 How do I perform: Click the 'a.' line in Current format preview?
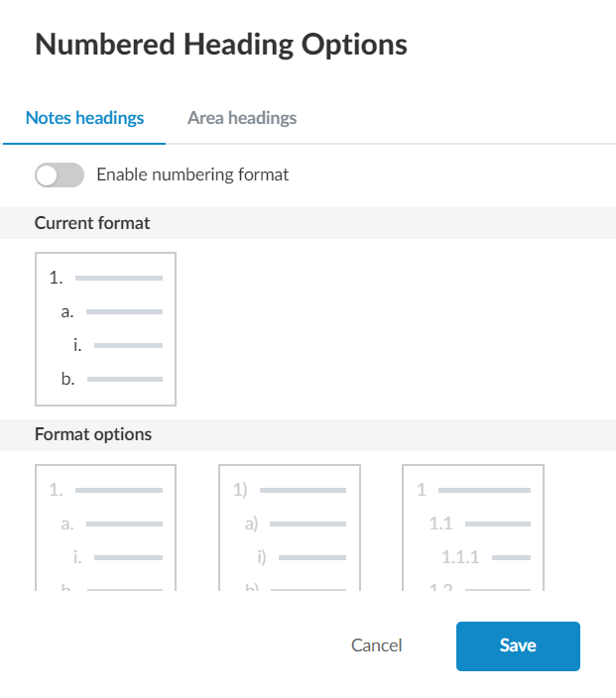point(111,312)
